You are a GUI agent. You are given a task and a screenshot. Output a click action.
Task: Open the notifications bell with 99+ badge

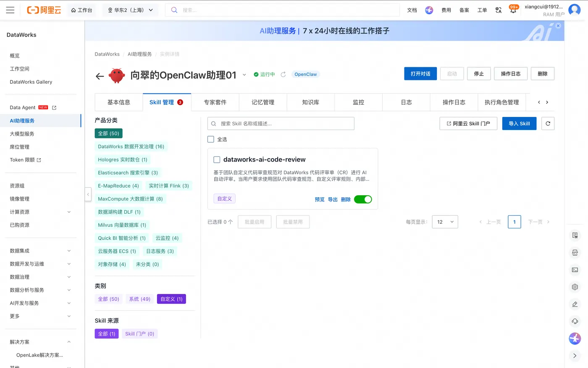click(x=513, y=10)
